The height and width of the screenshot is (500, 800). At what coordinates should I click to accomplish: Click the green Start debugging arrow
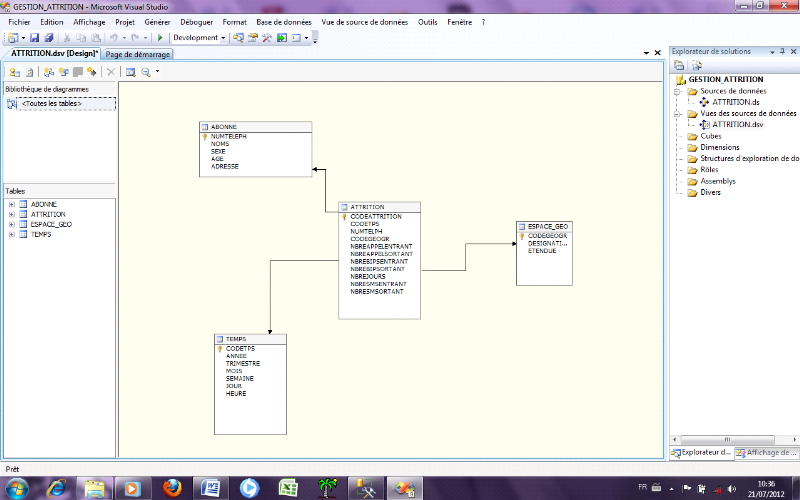click(x=160, y=38)
